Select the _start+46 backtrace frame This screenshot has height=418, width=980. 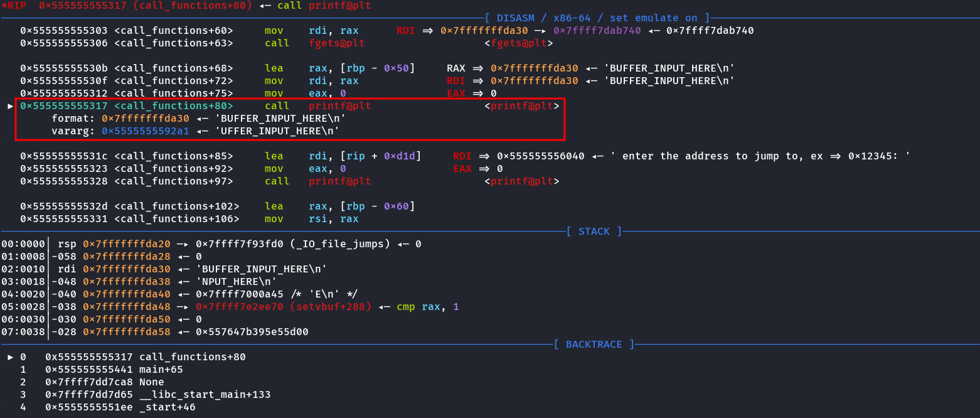tap(167, 407)
